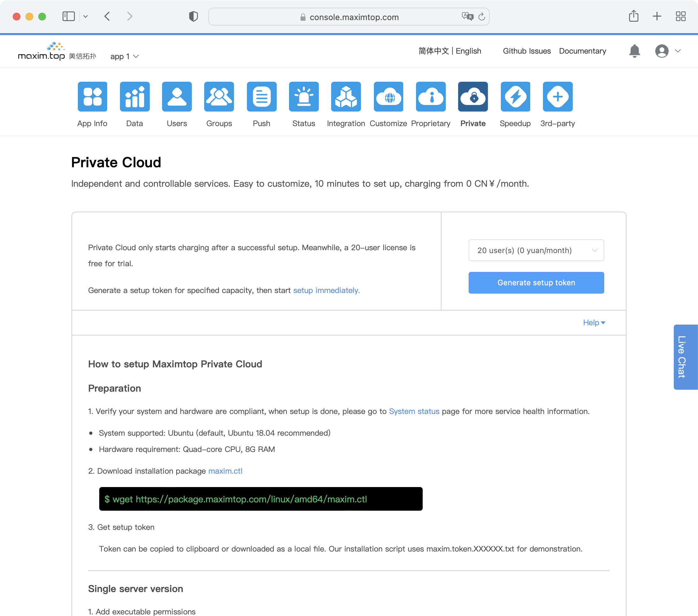Image resolution: width=698 pixels, height=616 pixels.
Task: Open Github Issues link
Action: [x=527, y=51]
